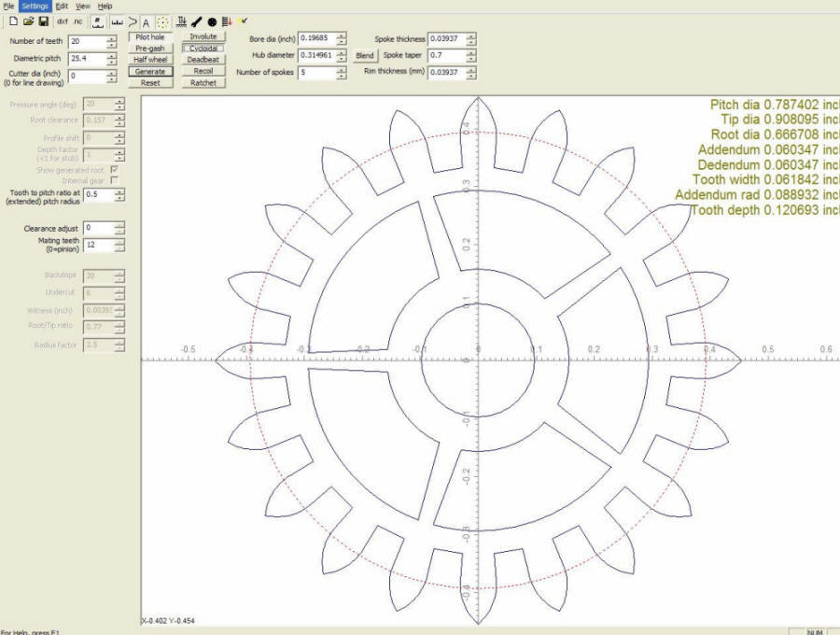Create a new gear file
This screenshot has width=840, height=635.
[13, 21]
